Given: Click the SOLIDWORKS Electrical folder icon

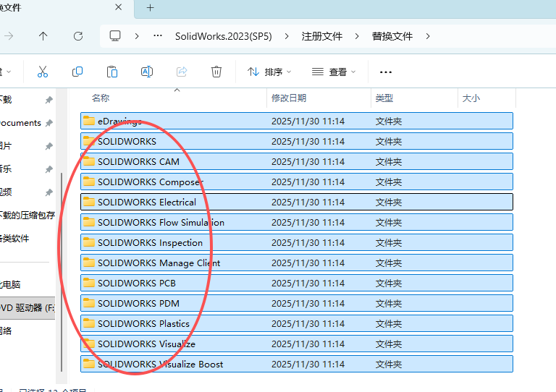Looking at the screenshot, I should pyautogui.click(x=88, y=202).
